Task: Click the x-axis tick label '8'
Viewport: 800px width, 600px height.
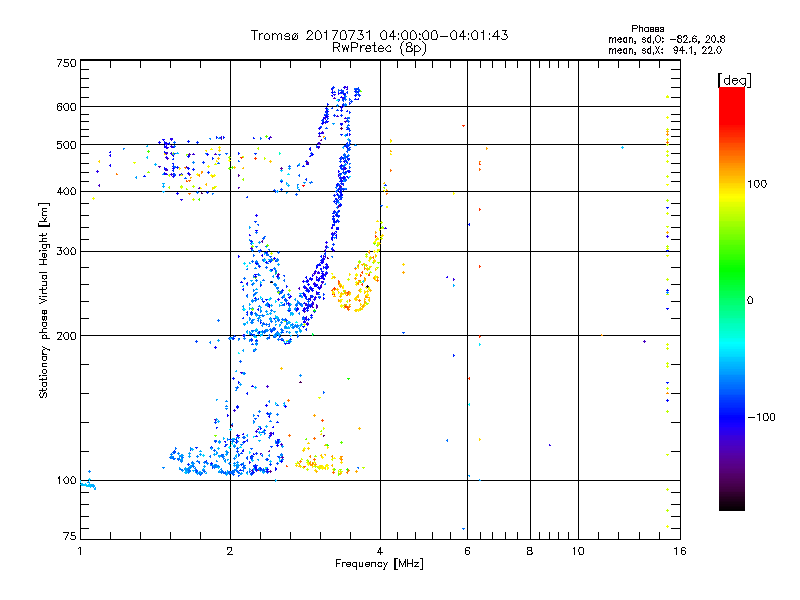Action: pyautogui.click(x=530, y=551)
